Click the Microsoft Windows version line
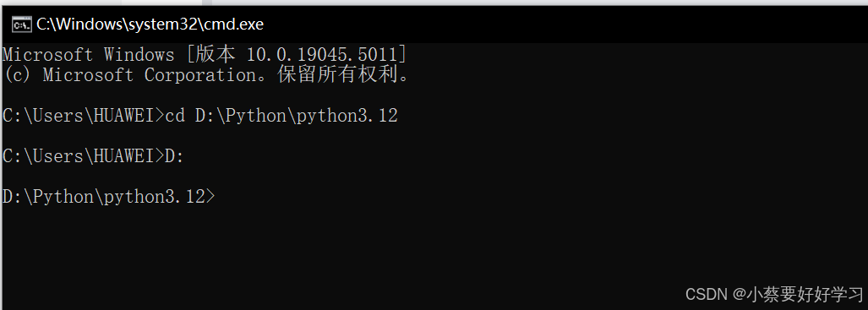868x310 pixels. point(205,55)
